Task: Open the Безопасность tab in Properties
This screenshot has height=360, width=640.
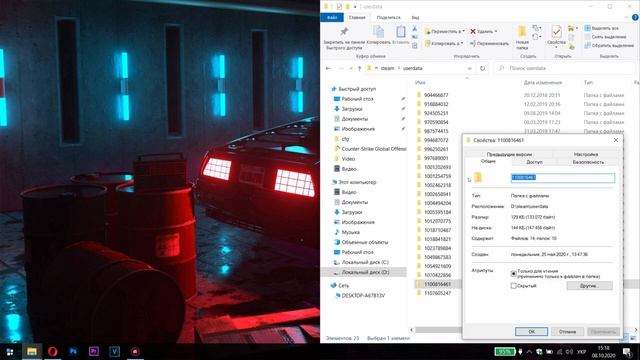Action: (x=588, y=162)
